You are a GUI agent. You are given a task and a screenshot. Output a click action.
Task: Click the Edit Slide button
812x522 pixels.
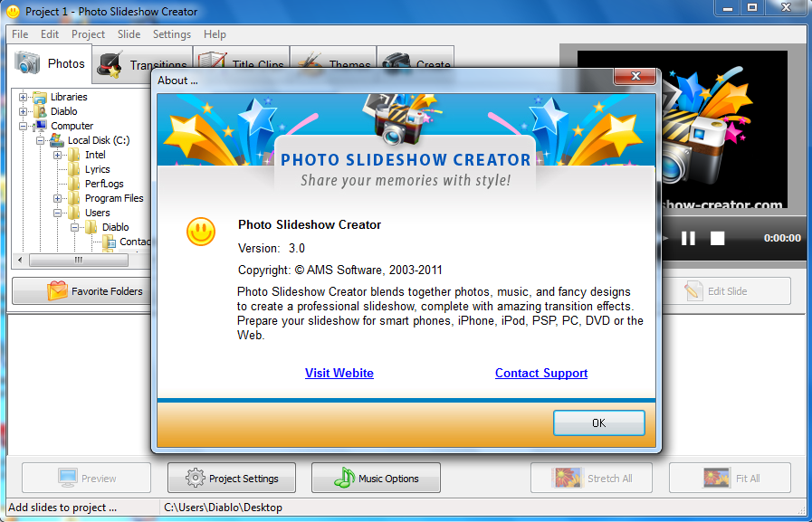(727, 290)
